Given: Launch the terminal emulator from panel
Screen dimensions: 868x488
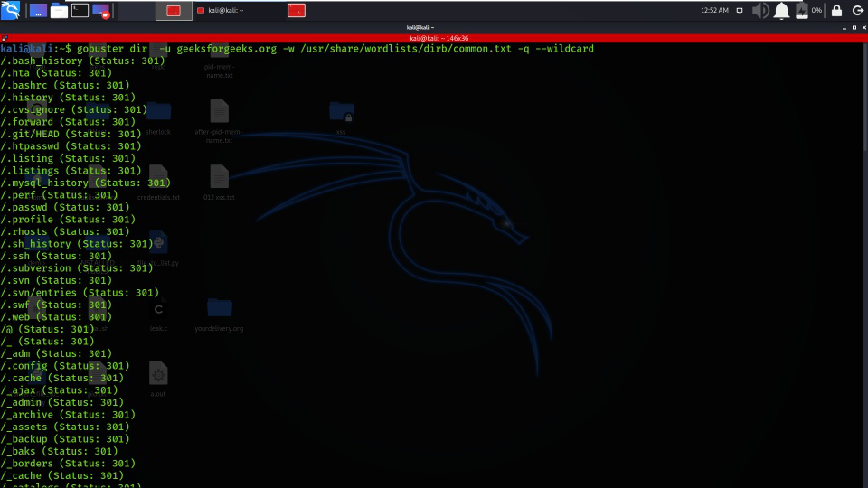Looking at the screenshot, I should coord(80,11).
